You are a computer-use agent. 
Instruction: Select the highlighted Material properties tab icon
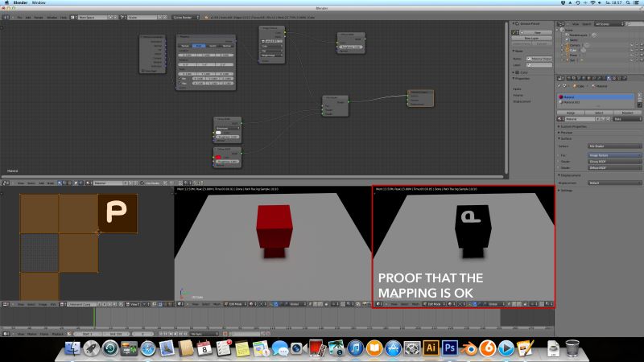click(x=609, y=78)
